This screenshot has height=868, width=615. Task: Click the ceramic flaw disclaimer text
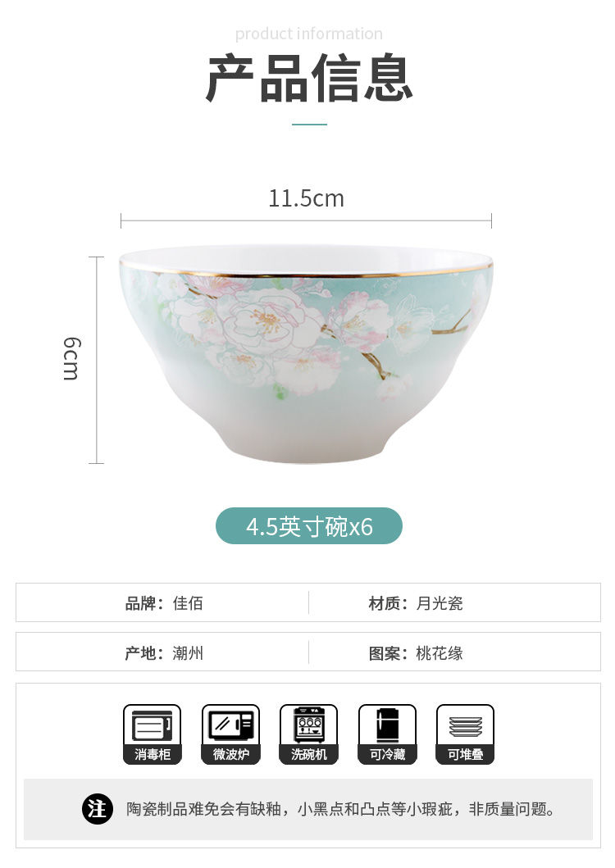(x=340, y=809)
